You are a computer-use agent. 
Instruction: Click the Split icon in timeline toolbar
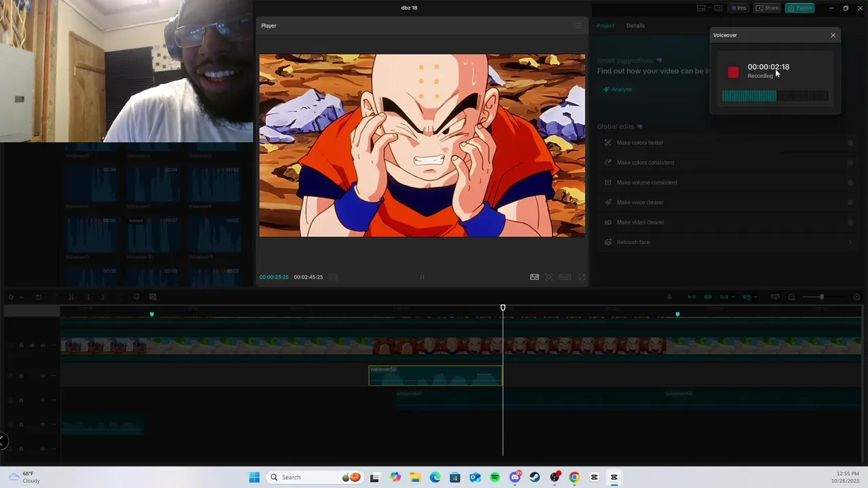(71, 297)
